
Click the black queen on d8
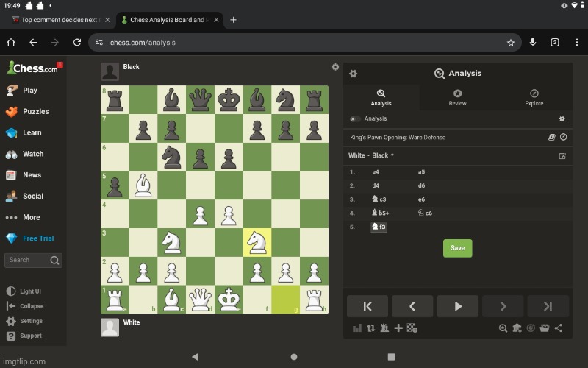tap(200, 100)
